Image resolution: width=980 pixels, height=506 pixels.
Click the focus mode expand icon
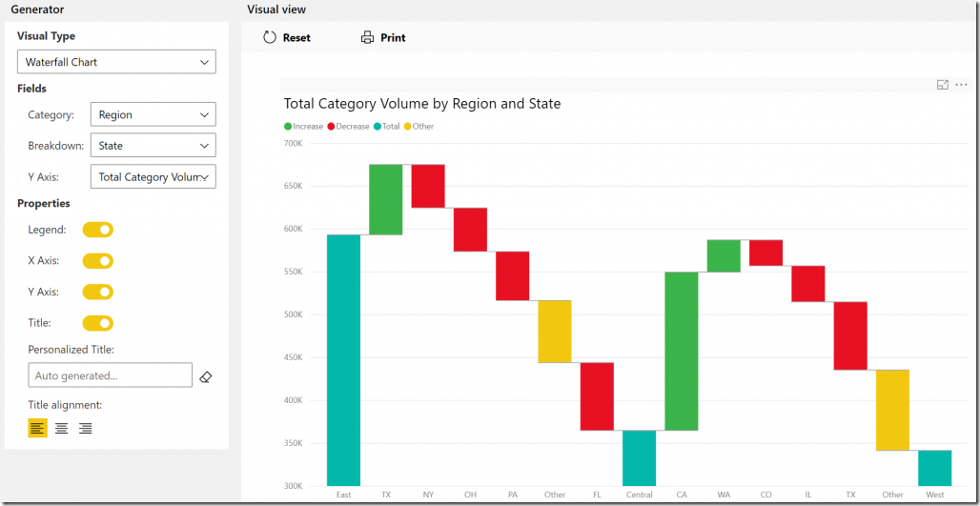(943, 85)
